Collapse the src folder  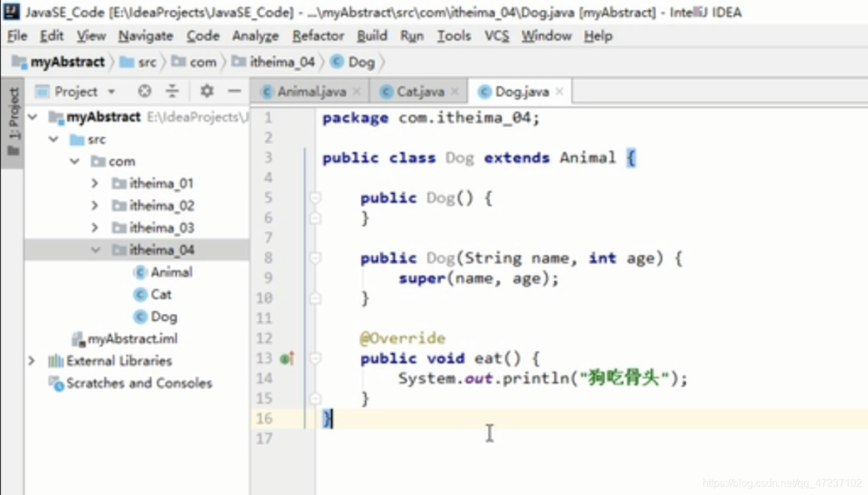pyautogui.click(x=54, y=140)
